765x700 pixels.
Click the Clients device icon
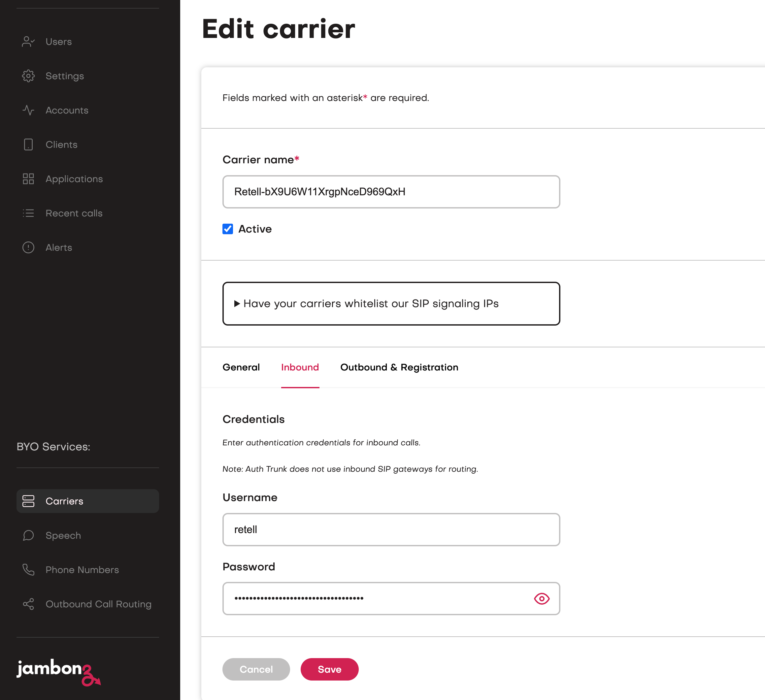click(28, 144)
